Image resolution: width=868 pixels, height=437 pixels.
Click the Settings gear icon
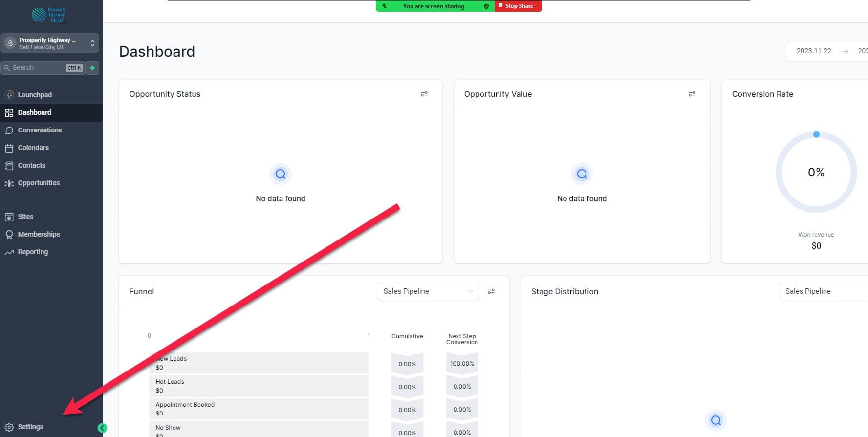(9, 427)
